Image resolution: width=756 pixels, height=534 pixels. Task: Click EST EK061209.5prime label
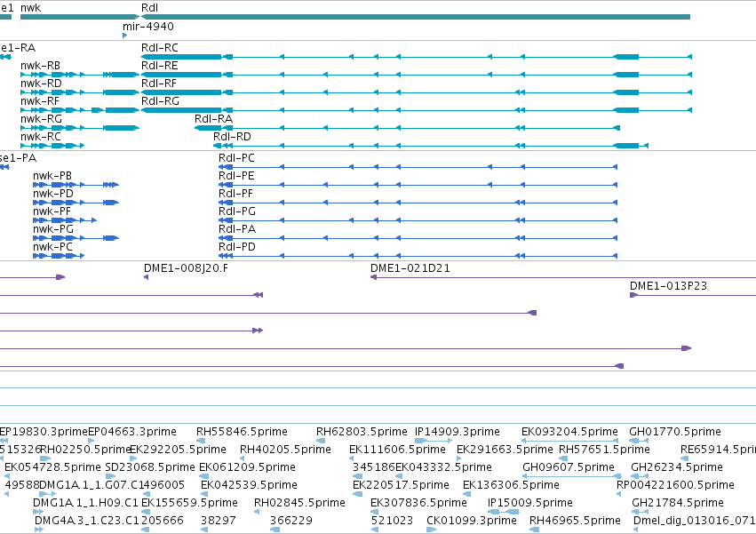pos(247,467)
